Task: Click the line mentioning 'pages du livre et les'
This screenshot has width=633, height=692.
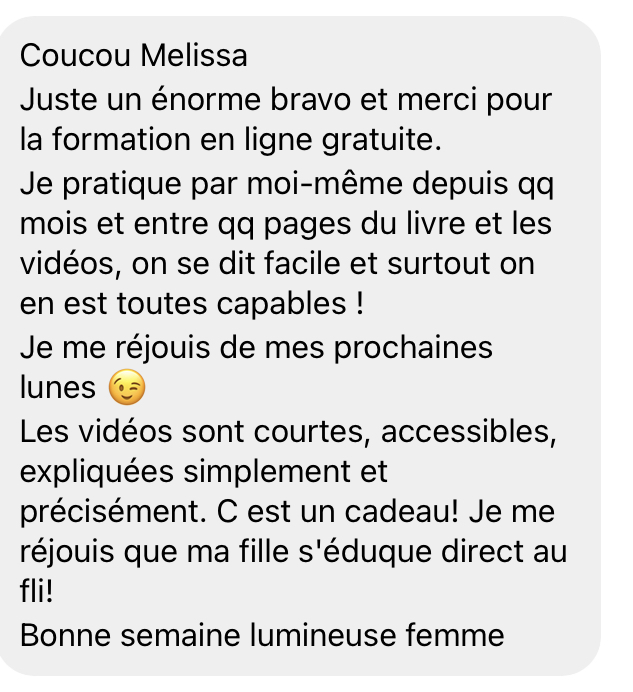Action: pyautogui.click(x=286, y=224)
